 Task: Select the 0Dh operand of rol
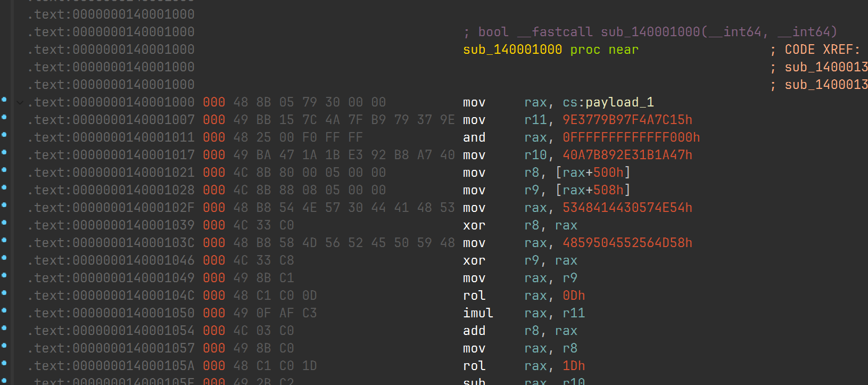pos(574,296)
